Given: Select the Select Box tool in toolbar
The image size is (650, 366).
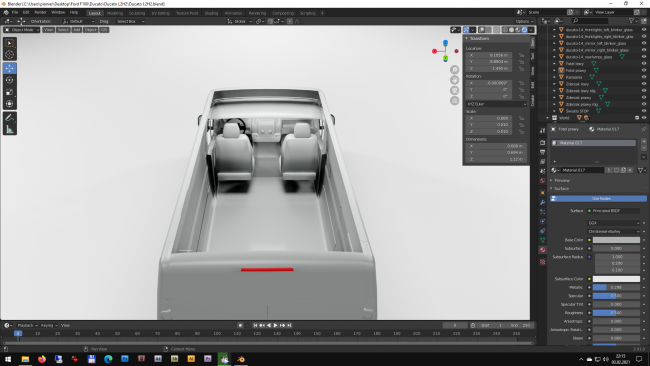Looking at the screenshot, I should pos(10,43).
